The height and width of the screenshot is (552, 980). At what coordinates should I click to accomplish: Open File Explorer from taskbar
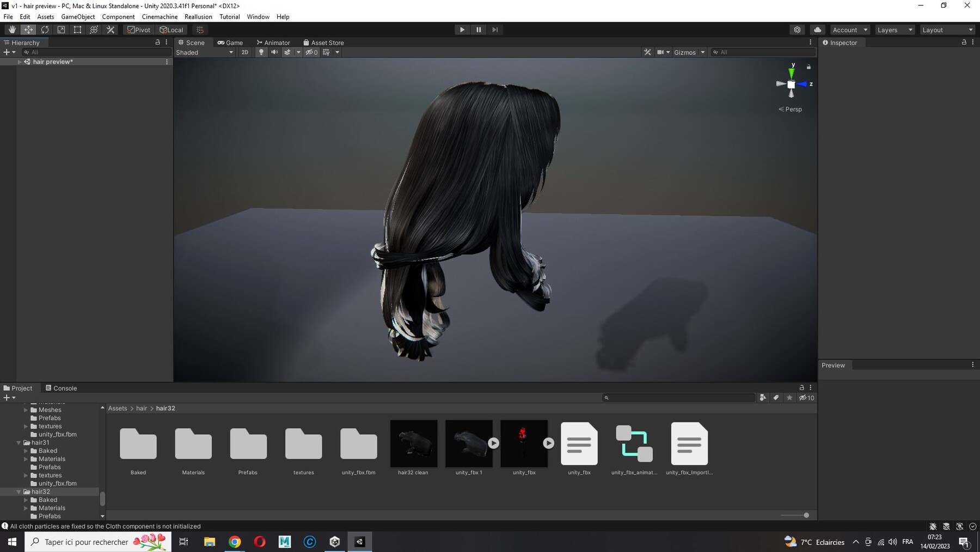coord(210,542)
